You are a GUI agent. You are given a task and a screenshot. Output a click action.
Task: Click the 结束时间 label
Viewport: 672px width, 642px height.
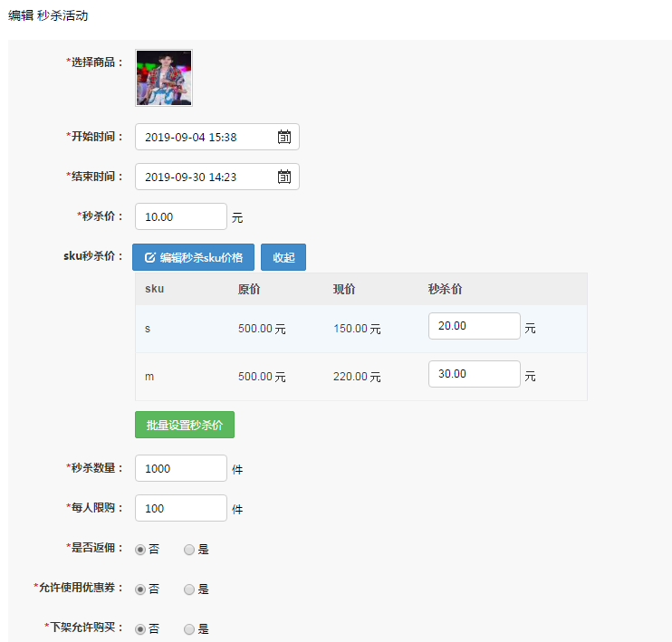pos(95,177)
